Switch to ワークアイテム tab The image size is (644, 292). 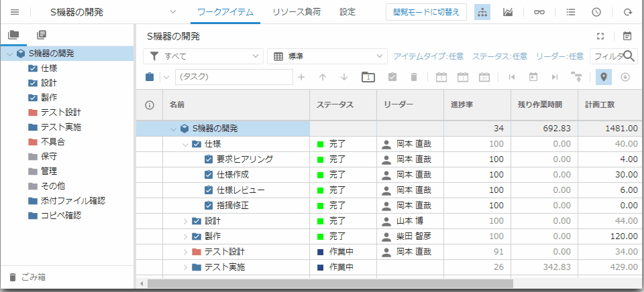coord(225,12)
